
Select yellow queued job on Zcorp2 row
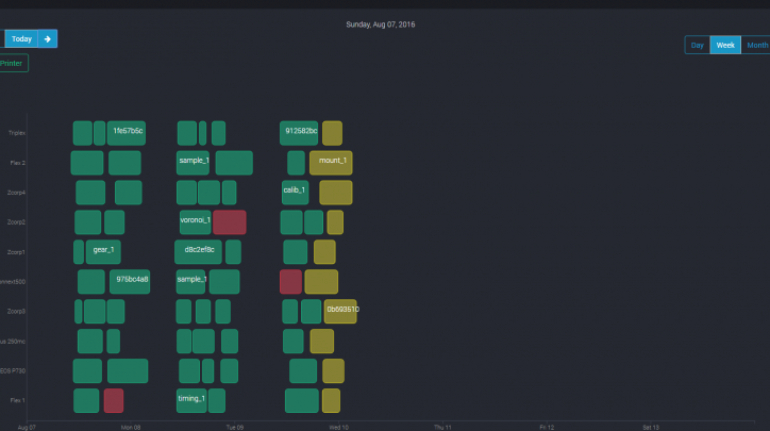coord(335,222)
